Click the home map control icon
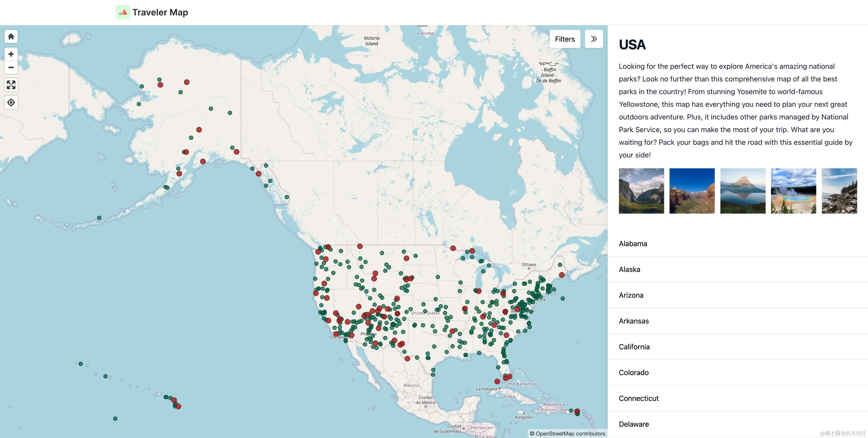The width and height of the screenshot is (868, 438). [x=11, y=36]
